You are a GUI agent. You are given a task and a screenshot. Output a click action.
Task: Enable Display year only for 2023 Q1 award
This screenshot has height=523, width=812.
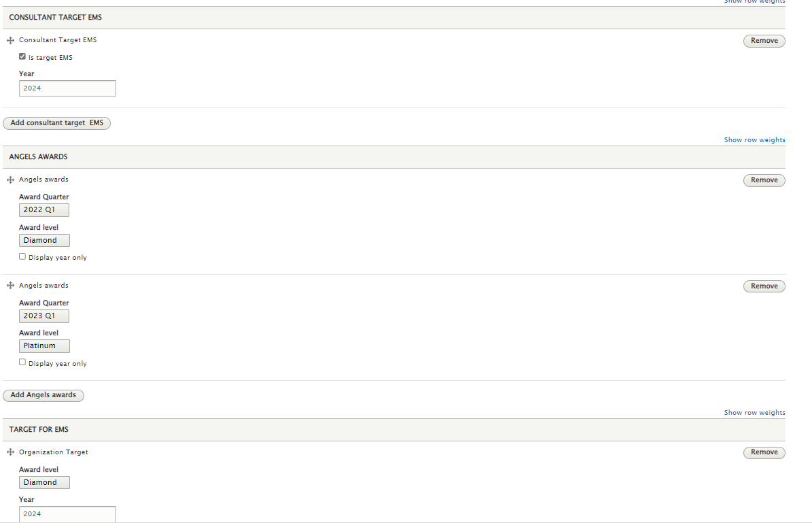[22, 362]
